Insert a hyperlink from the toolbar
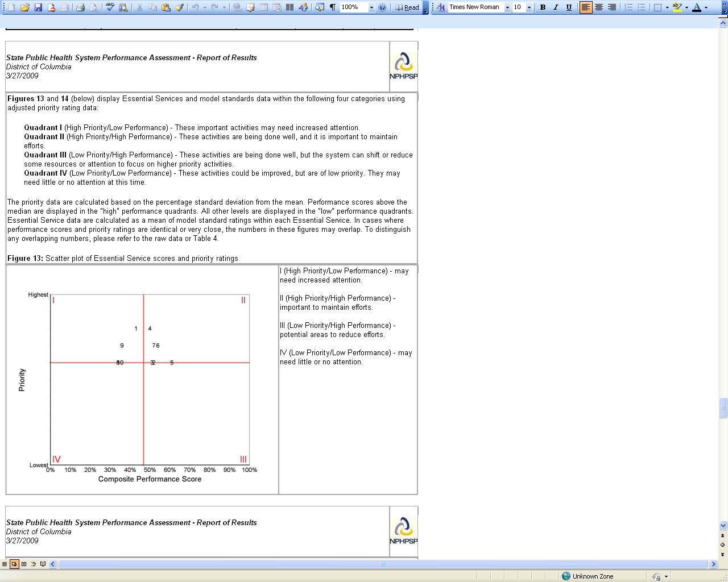The width and height of the screenshot is (728, 582). [237, 7]
